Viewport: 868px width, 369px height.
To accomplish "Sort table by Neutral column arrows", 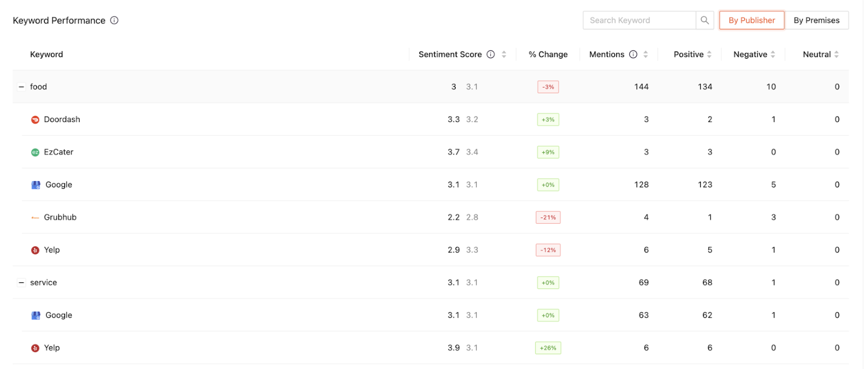I will [837, 55].
